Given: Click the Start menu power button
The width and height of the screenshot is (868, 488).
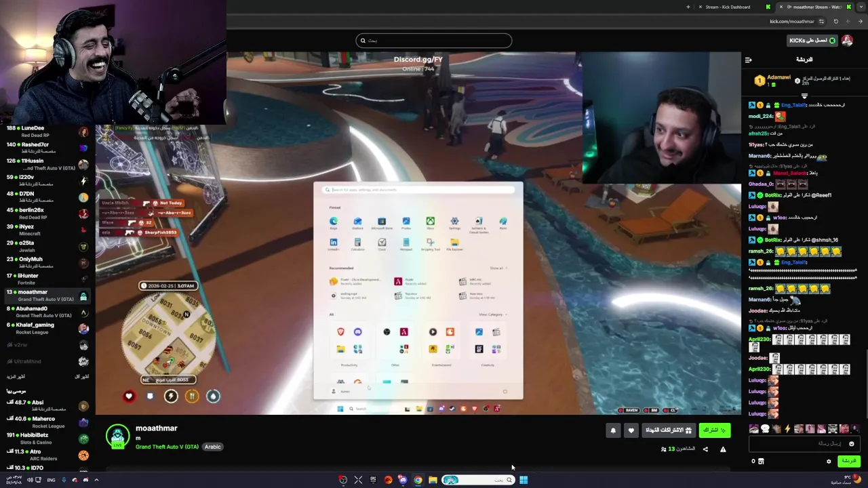Looking at the screenshot, I should 505,391.
